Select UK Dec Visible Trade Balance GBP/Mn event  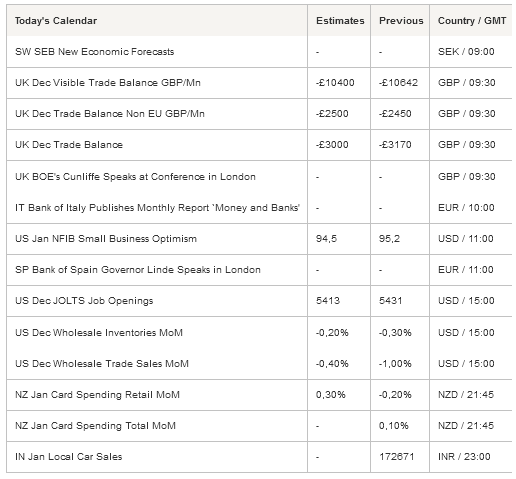[108, 83]
